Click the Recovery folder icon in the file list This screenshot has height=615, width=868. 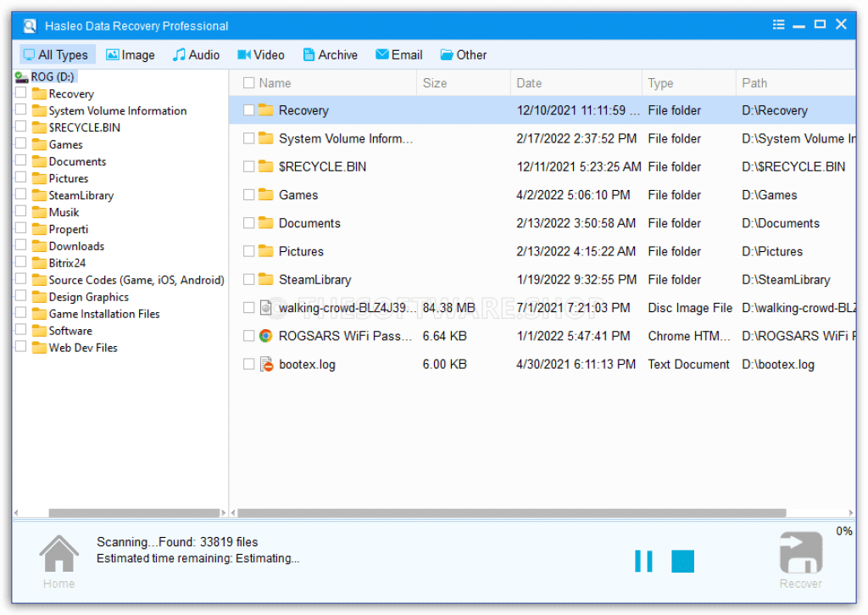coord(265,109)
